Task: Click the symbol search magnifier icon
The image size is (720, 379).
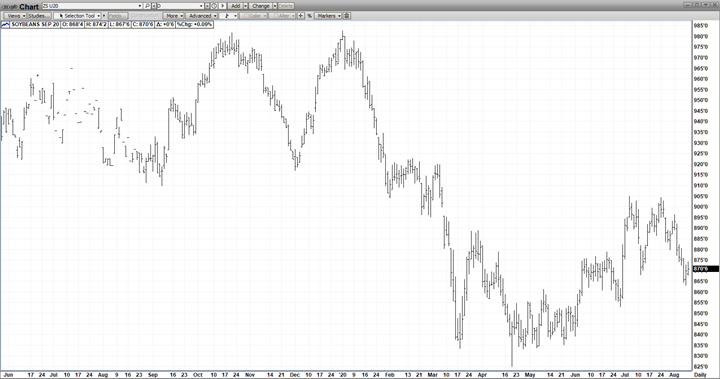Action: click(147, 6)
